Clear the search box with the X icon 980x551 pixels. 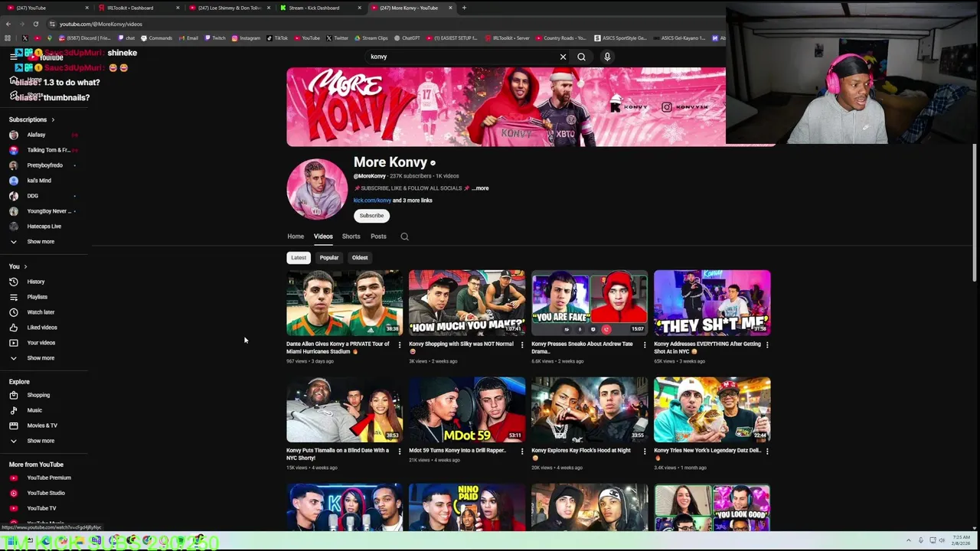(563, 57)
